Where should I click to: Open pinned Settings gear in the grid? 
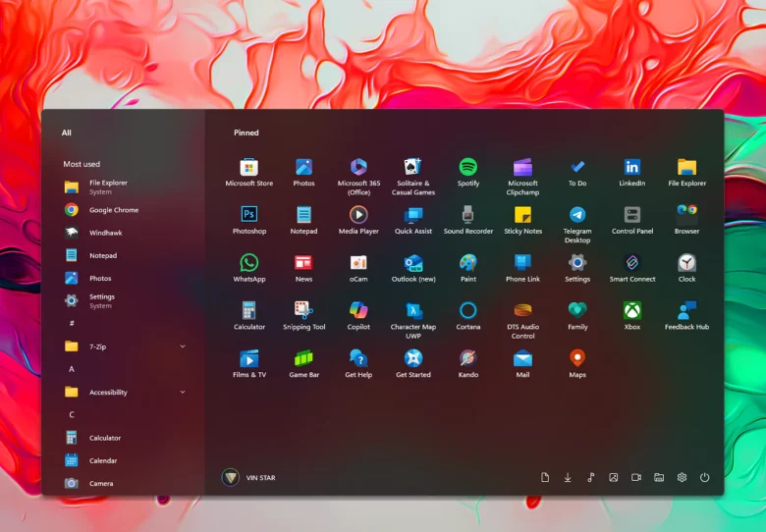coord(577,268)
